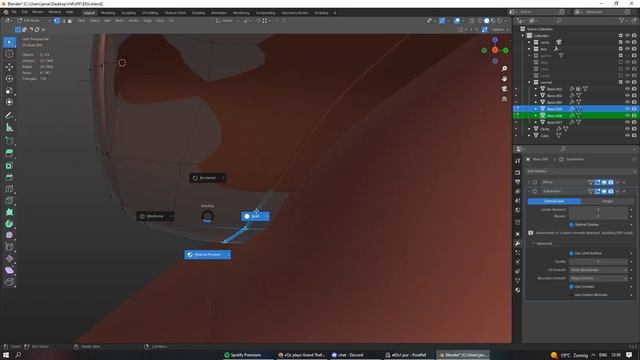This screenshot has height=360, width=640.
Task: Open the Render properties tab
Action: tap(518, 173)
